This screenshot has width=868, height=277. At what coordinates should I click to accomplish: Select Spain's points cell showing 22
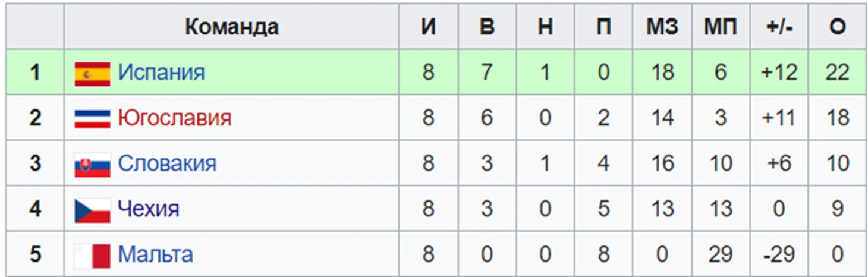pyautogui.click(x=837, y=73)
